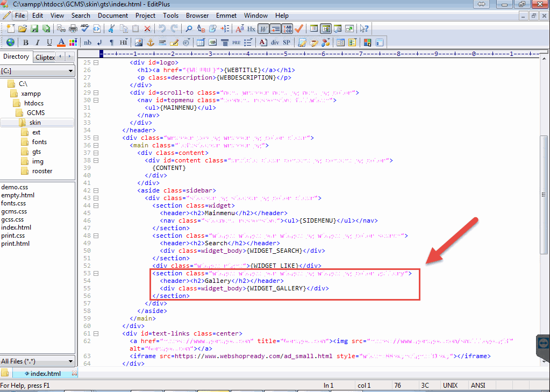Insert PRE tag from the HTML toolbar
The height and width of the screenshot is (392, 550).
(237, 42)
